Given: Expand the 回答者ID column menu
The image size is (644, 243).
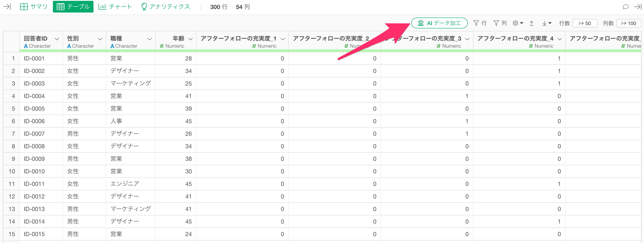Looking at the screenshot, I should (x=57, y=39).
